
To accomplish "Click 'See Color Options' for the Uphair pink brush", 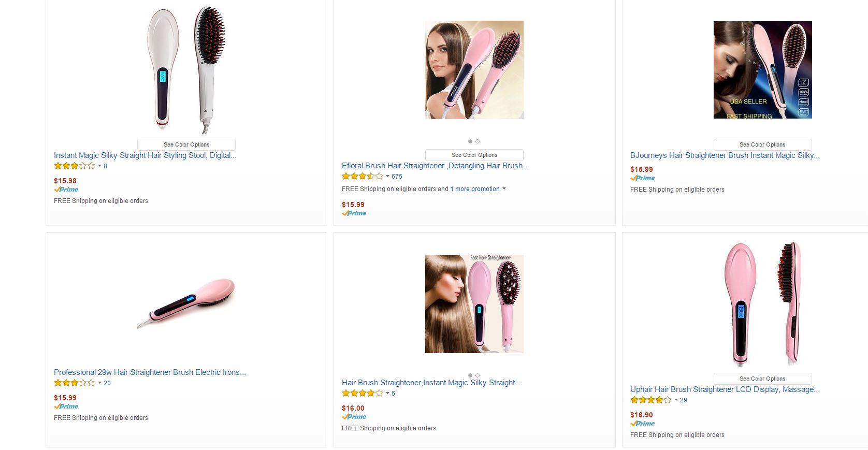I will click(x=762, y=379).
